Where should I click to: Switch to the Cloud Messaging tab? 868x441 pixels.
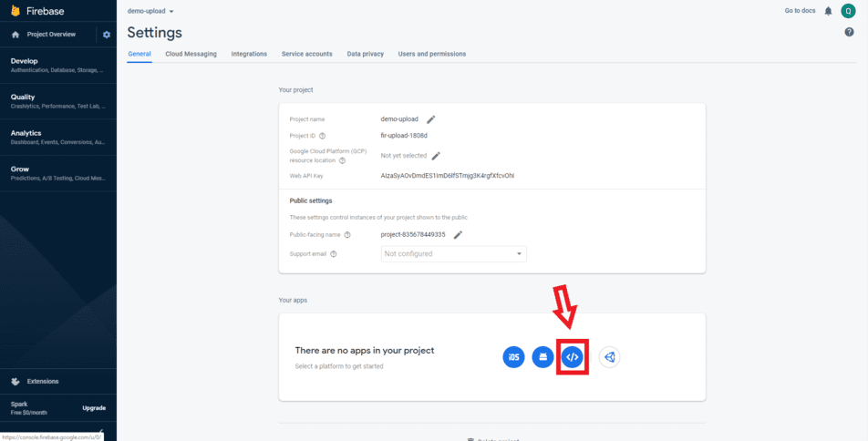[x=191, y=54]
